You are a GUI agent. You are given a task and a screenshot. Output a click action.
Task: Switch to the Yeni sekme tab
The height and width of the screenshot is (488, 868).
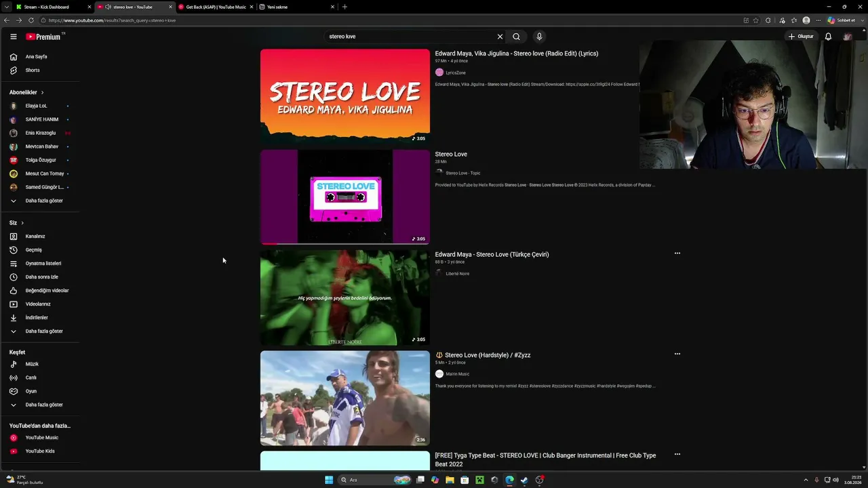(x=296, y=7)
